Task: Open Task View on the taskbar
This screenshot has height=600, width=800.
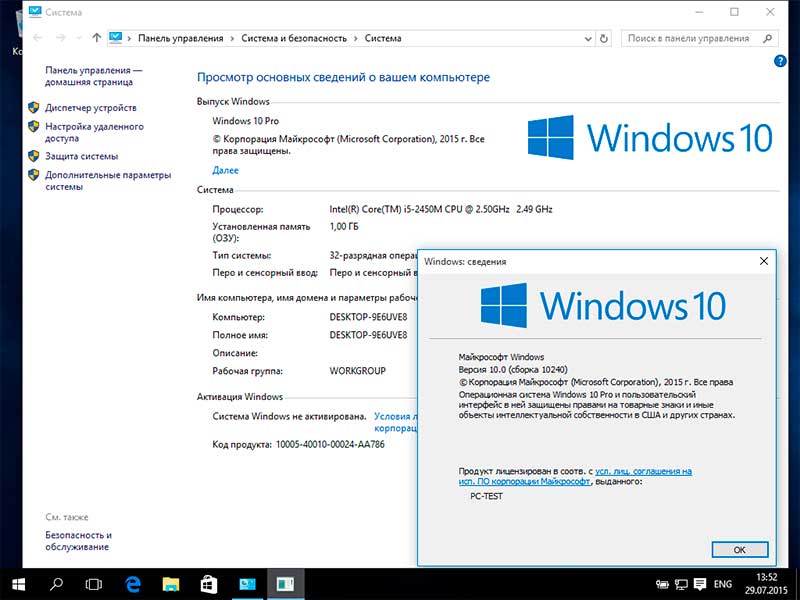Action: [93, 584]
